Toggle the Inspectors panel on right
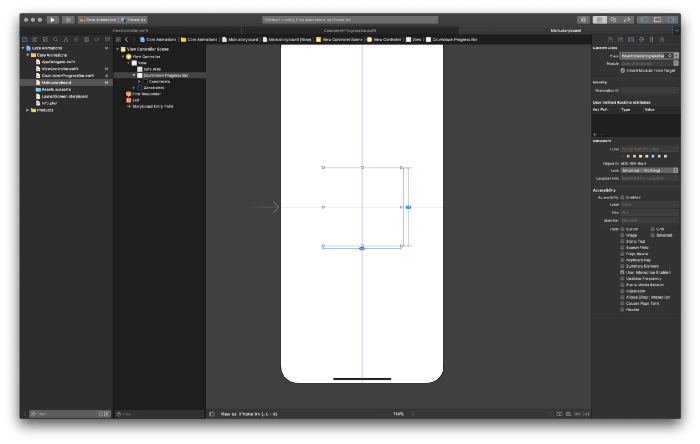Image resolution: width=700 pixels, height=444 pixels. [x=671, y=19]
